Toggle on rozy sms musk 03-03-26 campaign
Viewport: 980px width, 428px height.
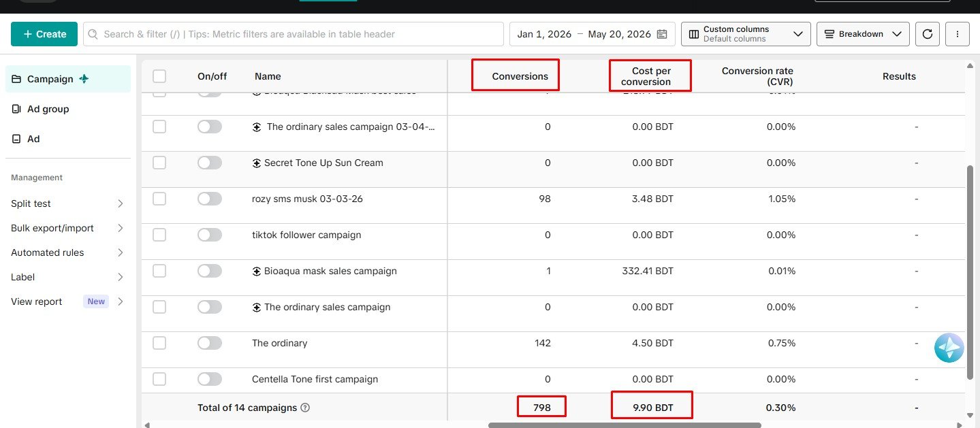210,199
